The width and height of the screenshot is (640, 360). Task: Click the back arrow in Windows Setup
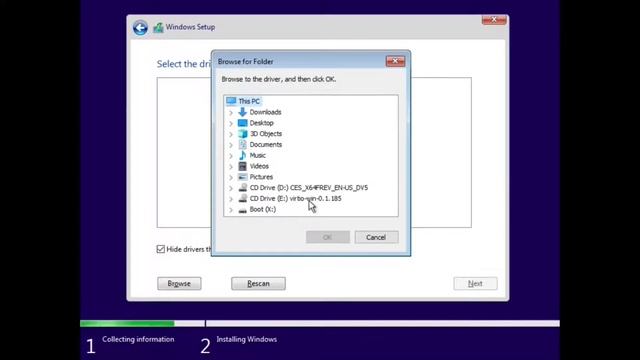pyautogui.click(x=140, y=28)
